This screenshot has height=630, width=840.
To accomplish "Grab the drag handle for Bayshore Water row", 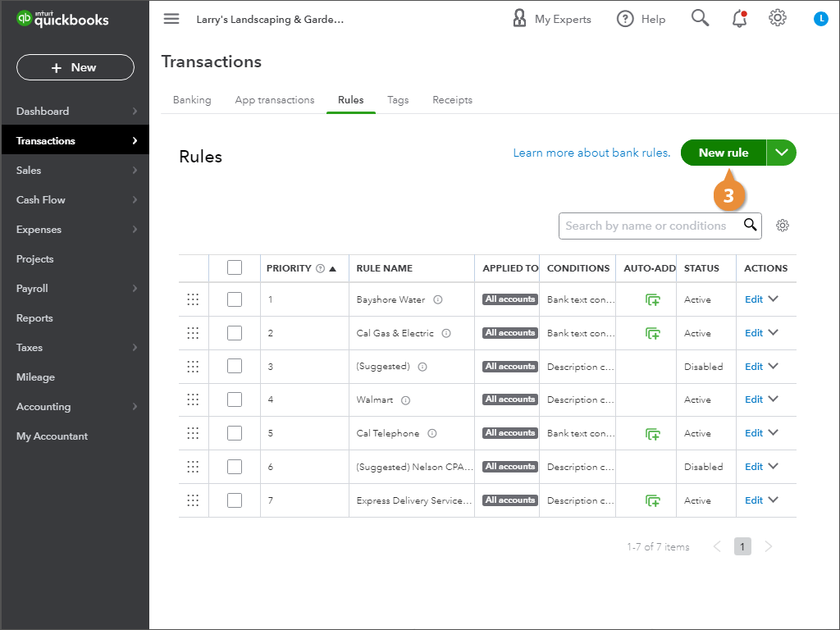I will (193, 299).
